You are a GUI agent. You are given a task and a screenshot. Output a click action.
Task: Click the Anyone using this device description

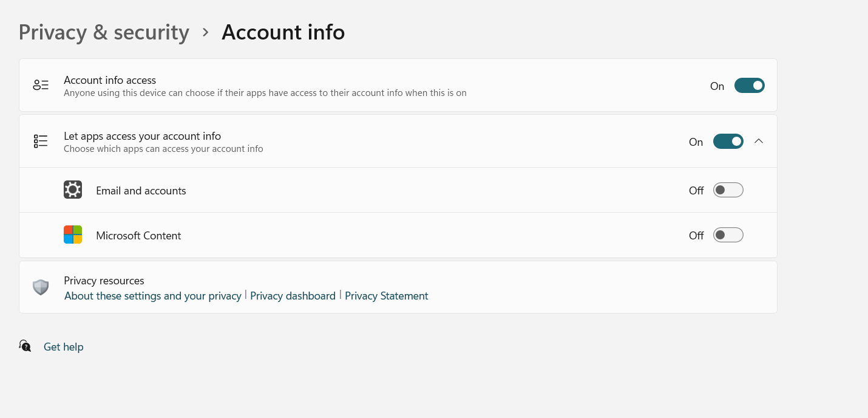click(x=265, y=93)
